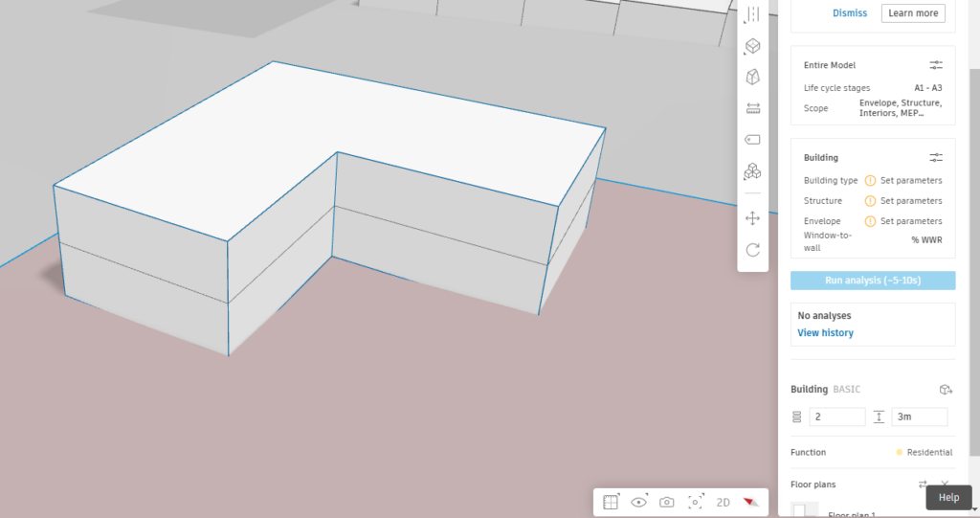Screen dimensions: 980x518
Task: Click the Life cycle stages label
Action: pyautogui.click(x=836, y=88)
